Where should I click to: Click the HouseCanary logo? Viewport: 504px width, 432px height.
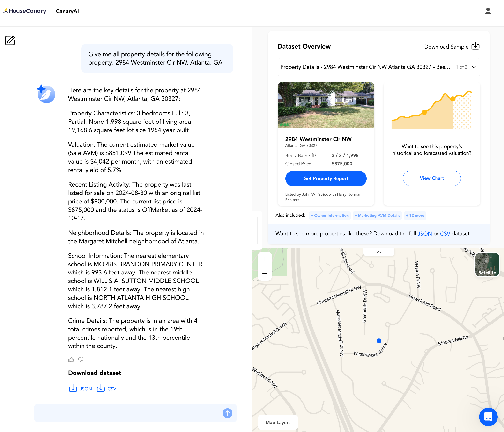pyautogui.click(x=25, y=11)
